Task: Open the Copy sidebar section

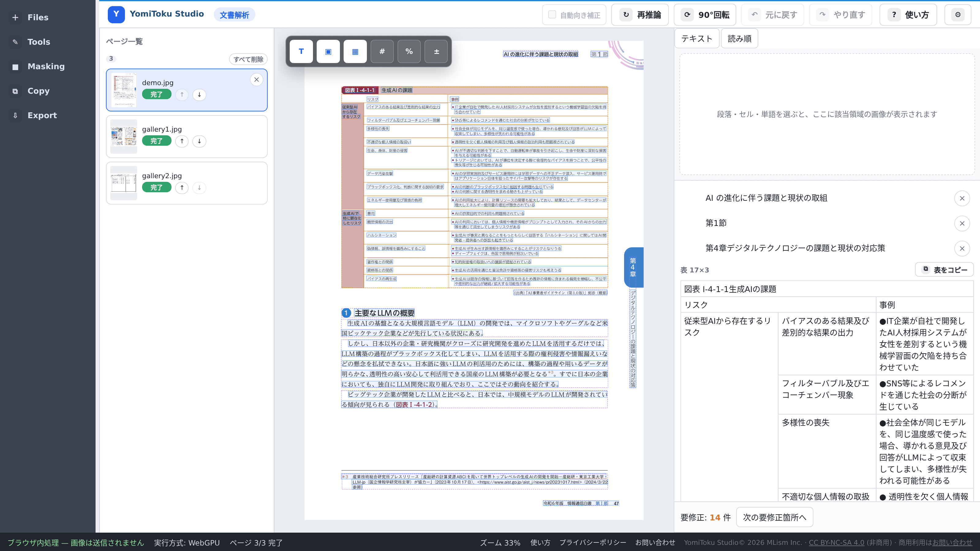Action: 47,91
